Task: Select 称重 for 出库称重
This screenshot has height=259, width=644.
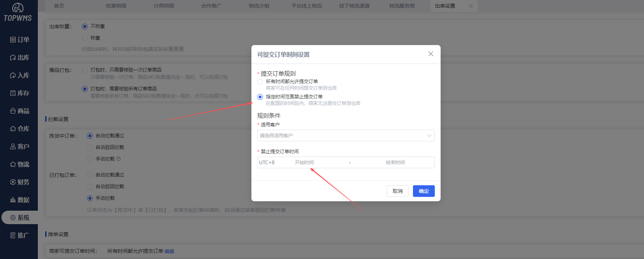Action: (x=85, y=38)
